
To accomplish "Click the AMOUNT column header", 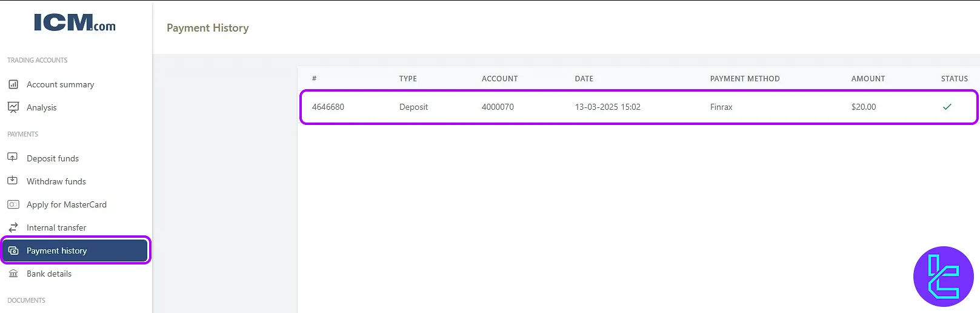I will point(868,79).
